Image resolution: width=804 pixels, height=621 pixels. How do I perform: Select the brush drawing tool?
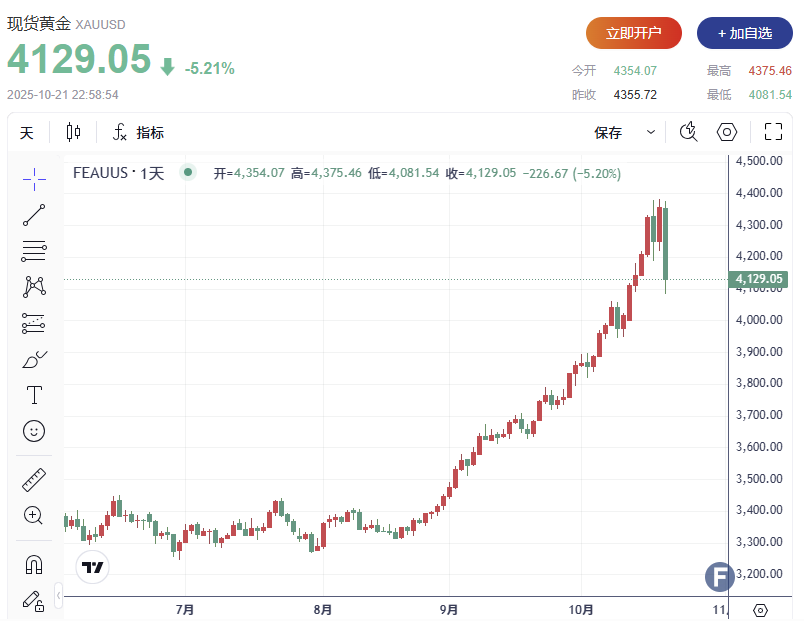click(34, 359)
